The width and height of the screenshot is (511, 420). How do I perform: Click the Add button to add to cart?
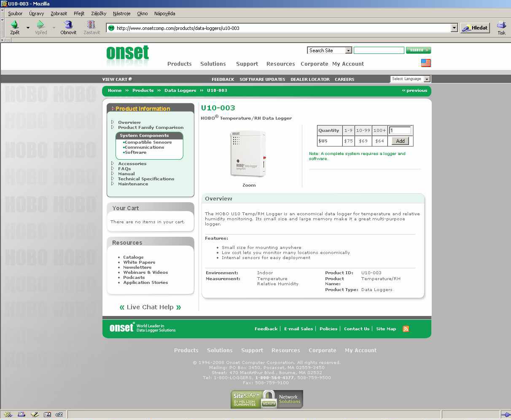tap(401, 141)
